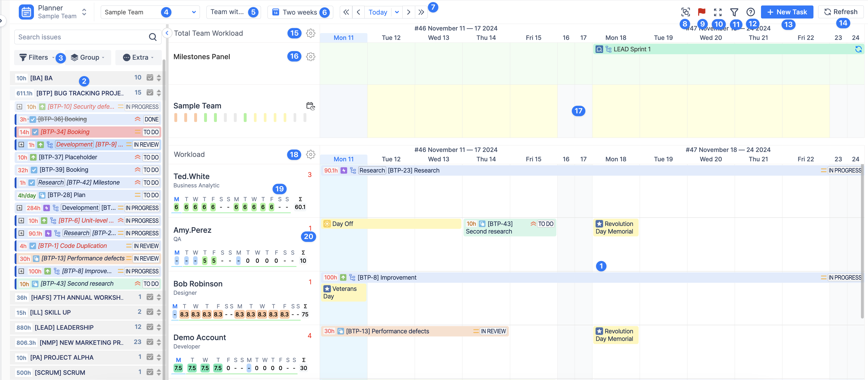Open the help question mark icon
The height and width of the screenshot is (380, 868).
750,12
